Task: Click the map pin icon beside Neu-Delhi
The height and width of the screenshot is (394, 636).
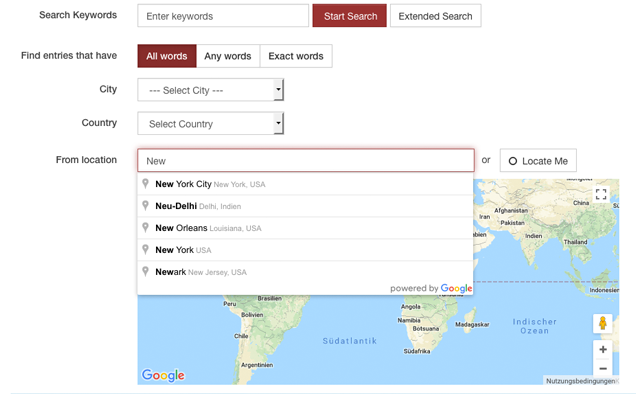Action: pos(145,206)
